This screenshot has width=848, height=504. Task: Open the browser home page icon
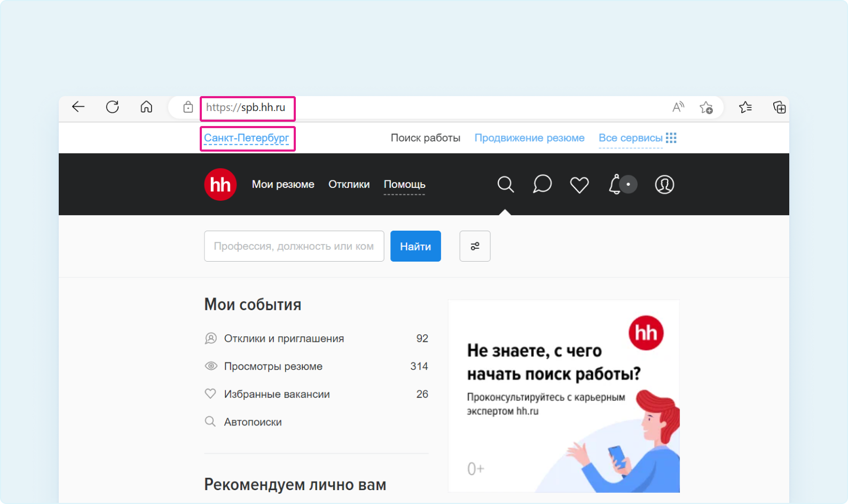[146, 107]
